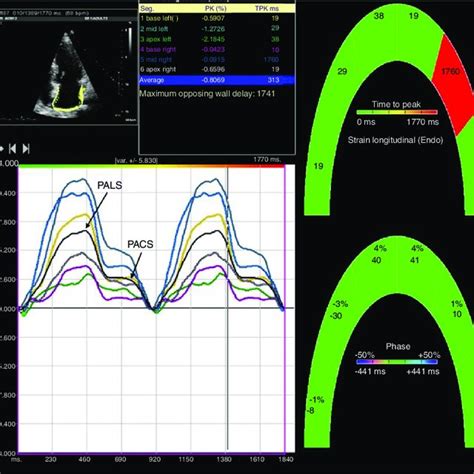Viewport: 474px width, 474px height.
Task: Select the '5 mid right' segment row
Action: click(x=217, y=59)
